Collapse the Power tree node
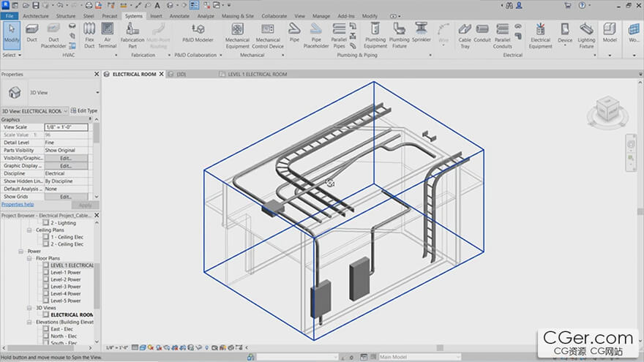This screenshot has width=644, height=362. [x=21, y=251]
